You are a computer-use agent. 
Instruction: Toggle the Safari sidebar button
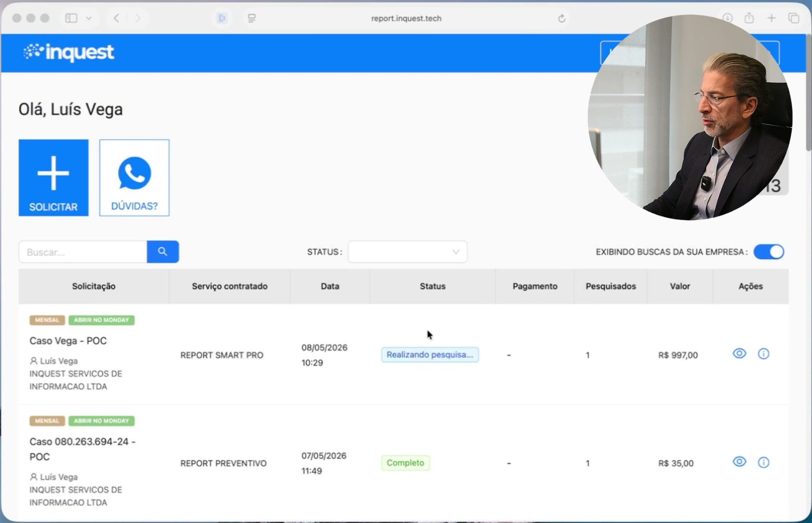coord(71,18)
